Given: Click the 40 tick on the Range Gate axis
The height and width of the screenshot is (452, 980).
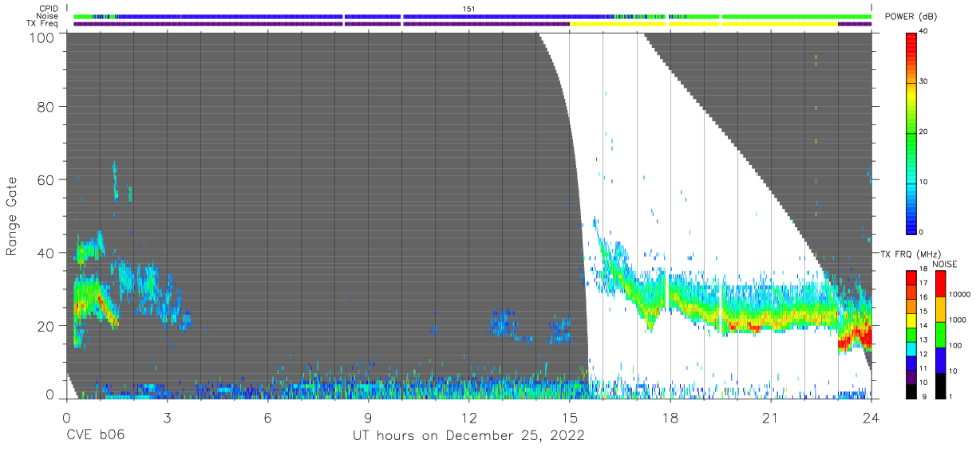Looking at the screenshot, I should [x=46, y=253].
